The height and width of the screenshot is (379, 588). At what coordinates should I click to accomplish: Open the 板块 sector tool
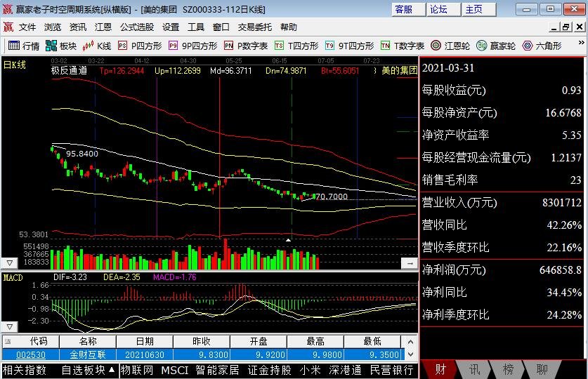pos(61,46)
